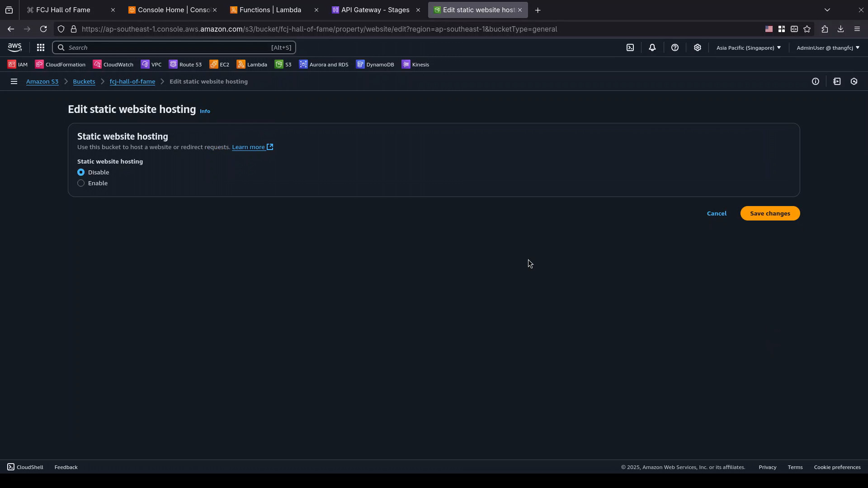Open Lambda shortcut in favorites bar
Viewport: 868px width, 488px height.
[252, 65]
